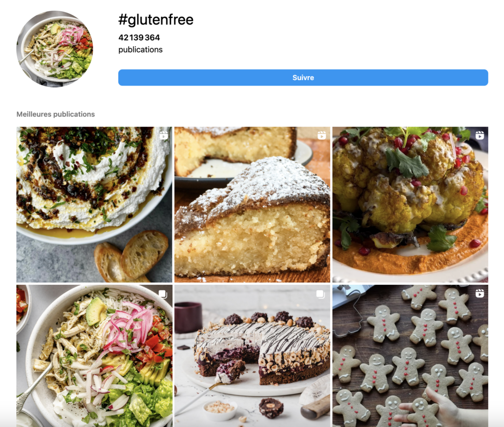Click the reel icon on whipped ricotta post
The width and height of the screenshot is (504, 427).
pos(163,135)
